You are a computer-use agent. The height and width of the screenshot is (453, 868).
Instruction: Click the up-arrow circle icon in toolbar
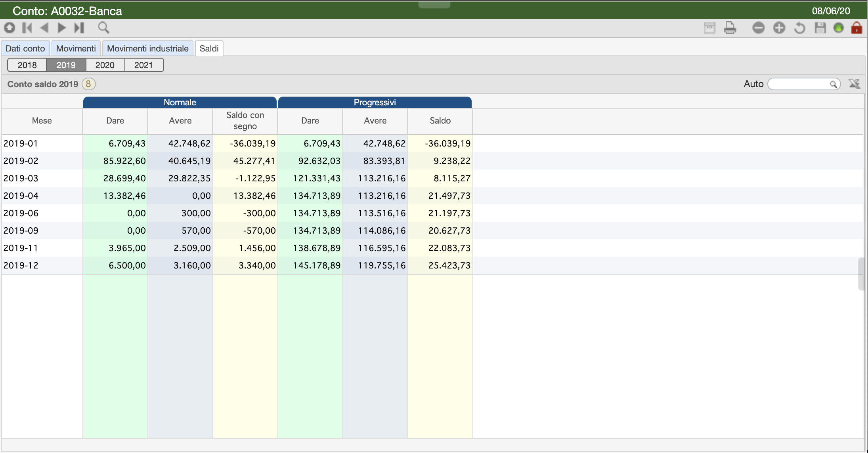click(10, 28)
